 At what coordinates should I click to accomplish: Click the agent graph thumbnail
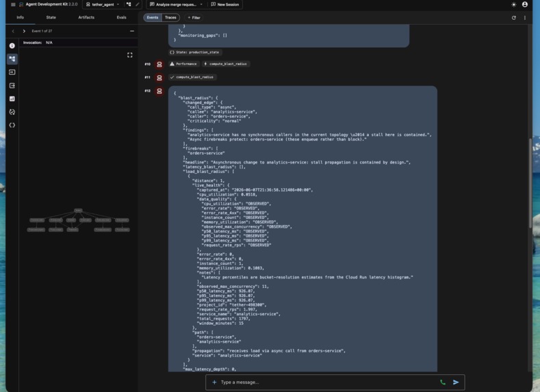(79, 220)
